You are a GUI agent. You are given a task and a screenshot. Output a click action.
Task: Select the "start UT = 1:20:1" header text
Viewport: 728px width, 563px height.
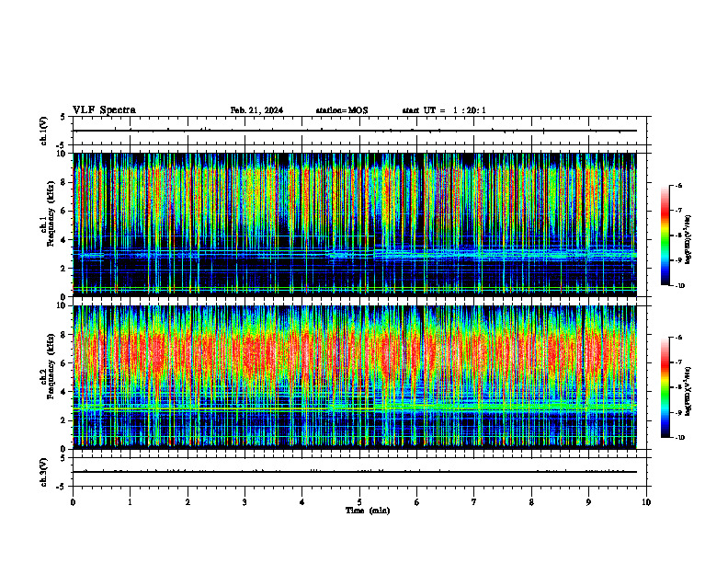[x=444, y=110]
